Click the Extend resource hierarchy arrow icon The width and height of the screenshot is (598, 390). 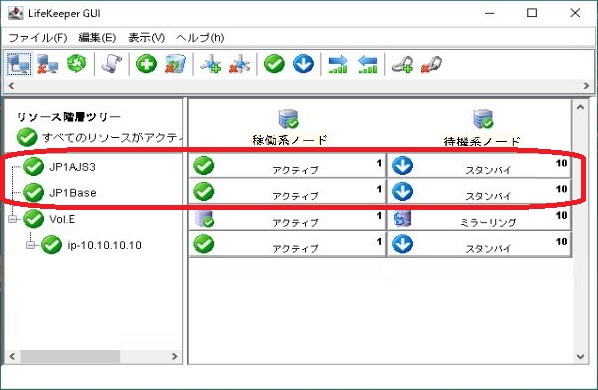tap(338, 64)
